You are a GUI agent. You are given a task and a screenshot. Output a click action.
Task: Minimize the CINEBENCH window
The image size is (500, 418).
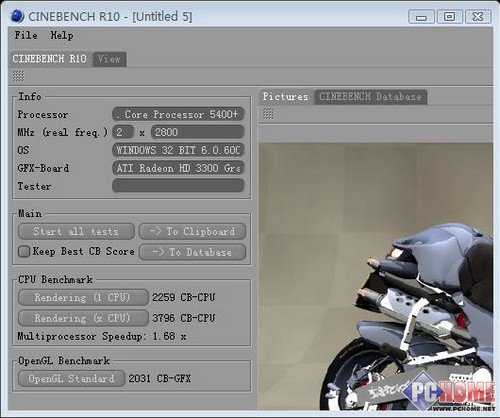pyautogui.click(x=421, y=16)
